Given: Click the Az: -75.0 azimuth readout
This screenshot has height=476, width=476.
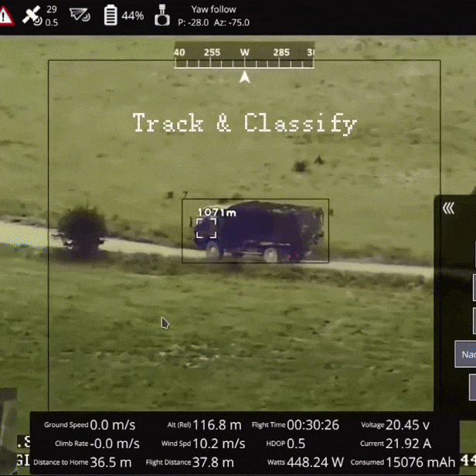Looking at the screenshot, I should (x=232, y=22).
